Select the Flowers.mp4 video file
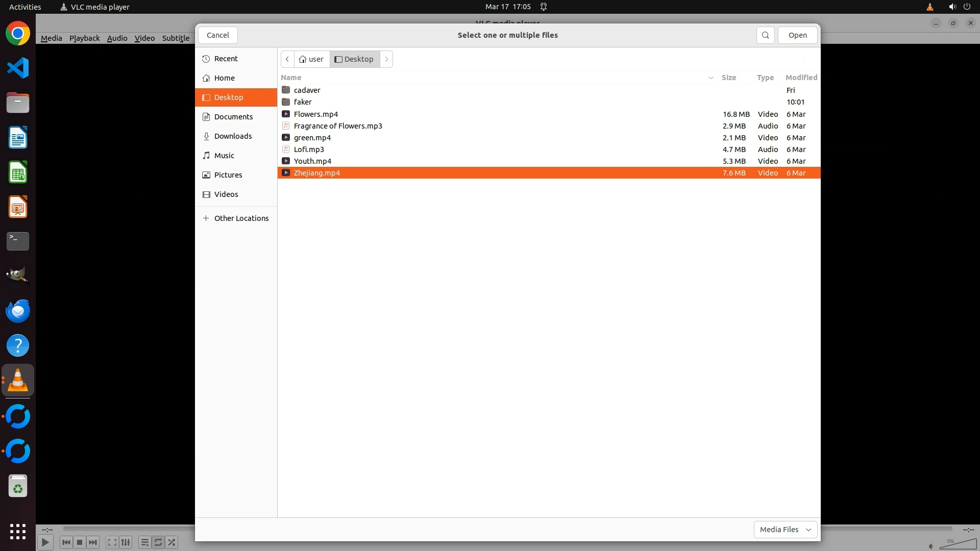Image resolution: width=980 pixels, height=551 pixels. (315, 114)
